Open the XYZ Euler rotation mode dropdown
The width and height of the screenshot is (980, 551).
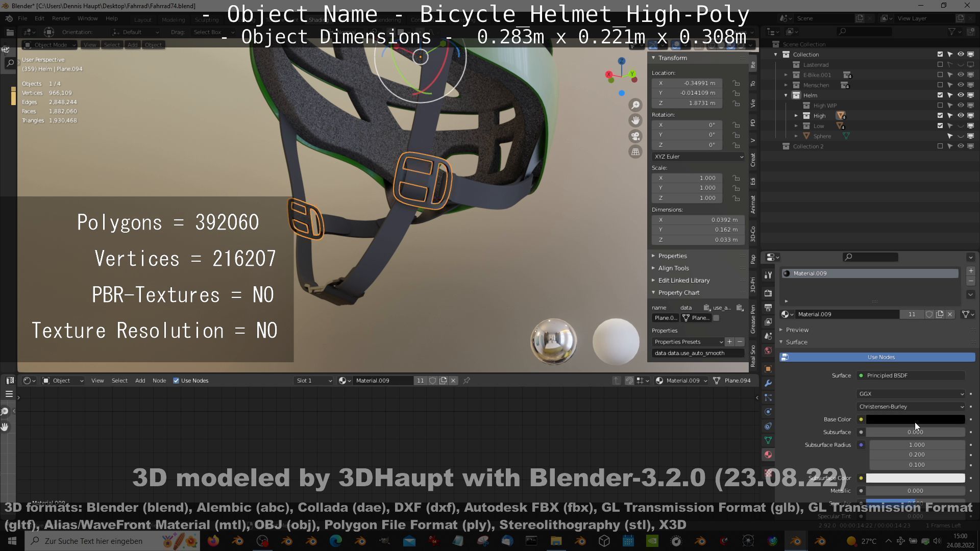(698, 157)
